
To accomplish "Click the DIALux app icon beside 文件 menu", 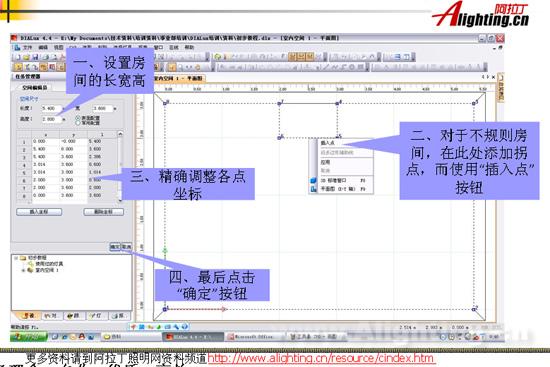I will point(17,47).
